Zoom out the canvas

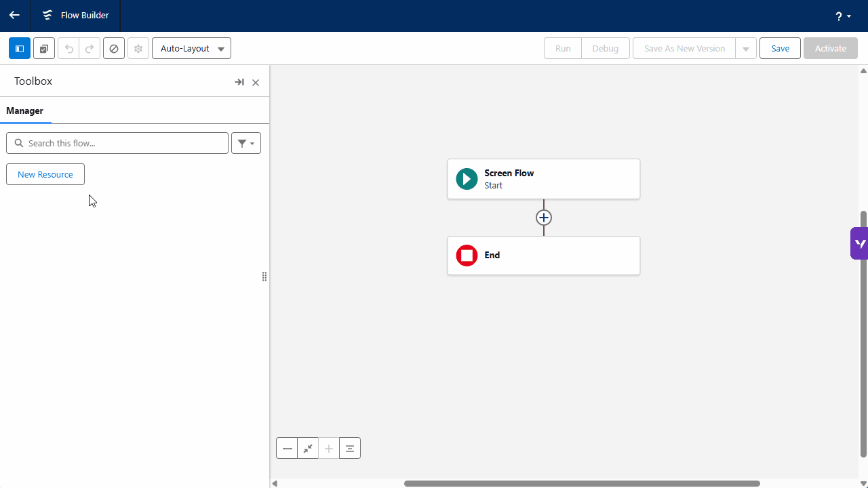coord(287,448)
